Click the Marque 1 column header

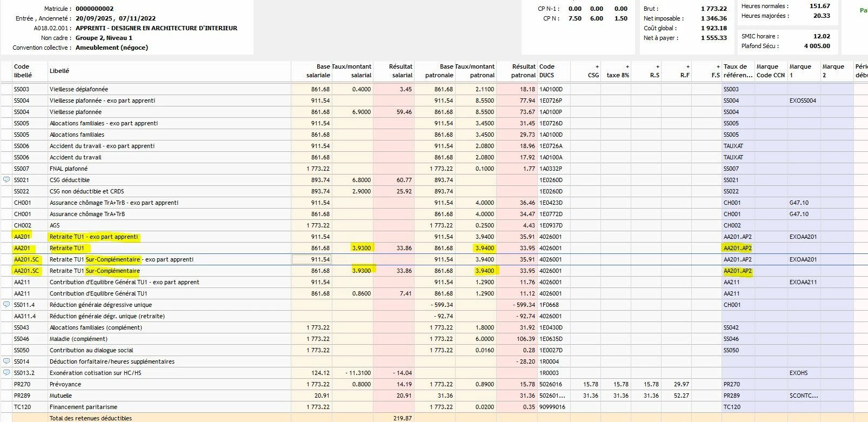[x=804, y=71]
